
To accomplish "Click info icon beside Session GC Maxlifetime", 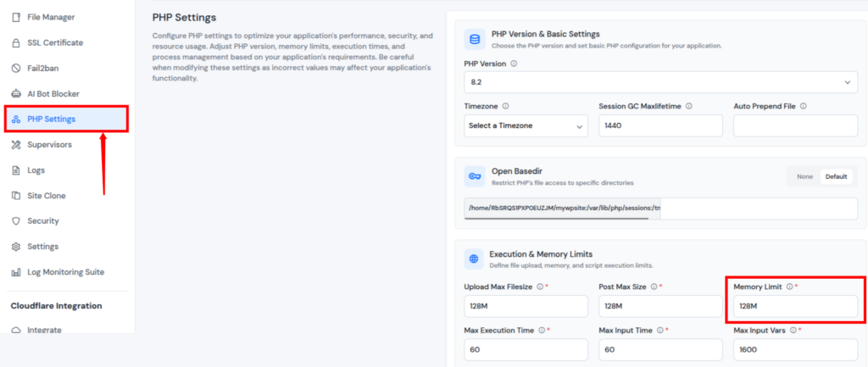I will coord(689,106).
